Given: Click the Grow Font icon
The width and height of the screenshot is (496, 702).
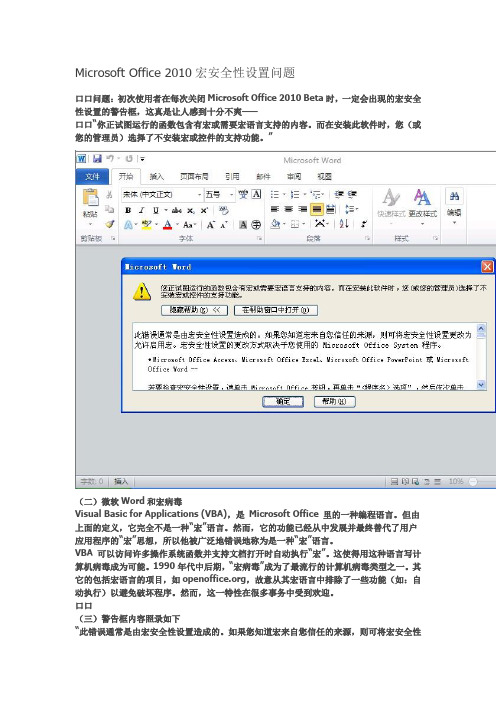Looking at the screenshot, I should tap(210, 225).
